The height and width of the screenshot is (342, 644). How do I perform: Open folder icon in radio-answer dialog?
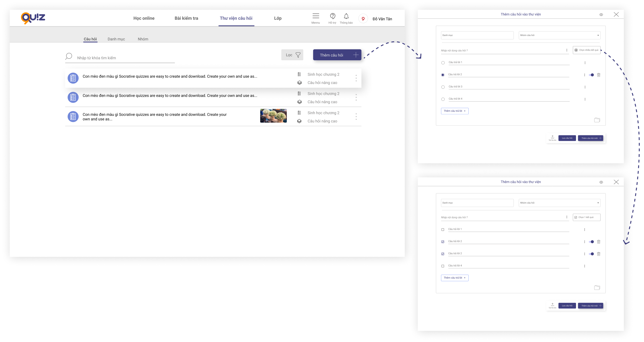pos(597,120)
